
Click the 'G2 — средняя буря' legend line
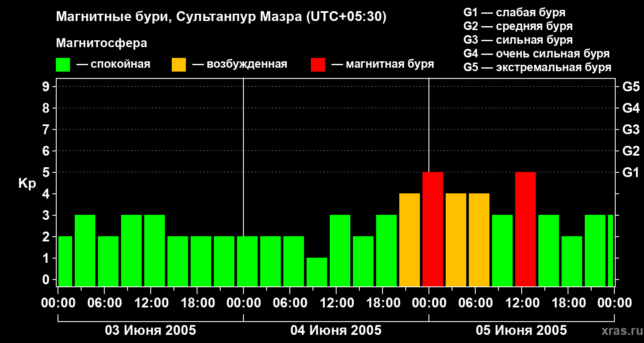(x=518, y=26)
